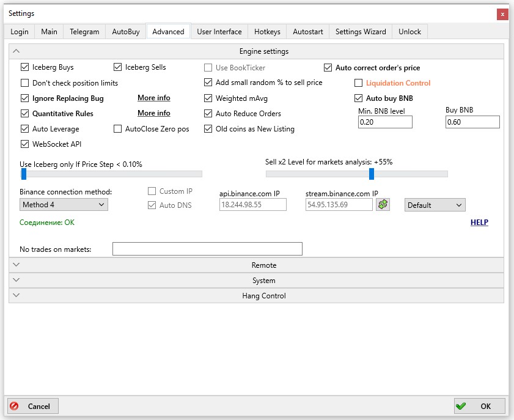Open More info for Quantitative Rules
This screenshot has width=514, height=420.
[x=154, y=113]
